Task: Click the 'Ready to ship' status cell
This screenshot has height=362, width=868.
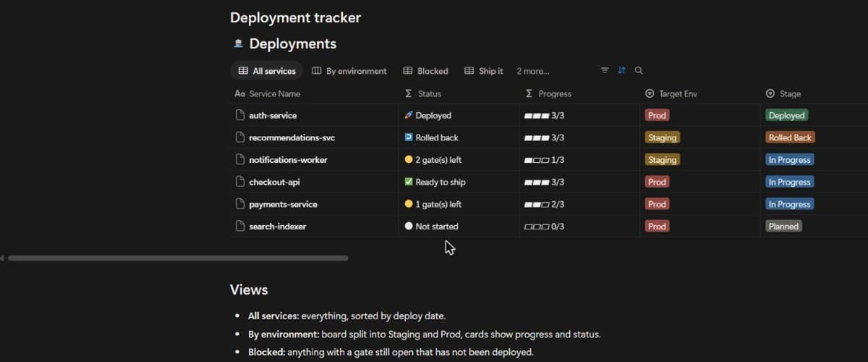Action: tap(459, 182)
